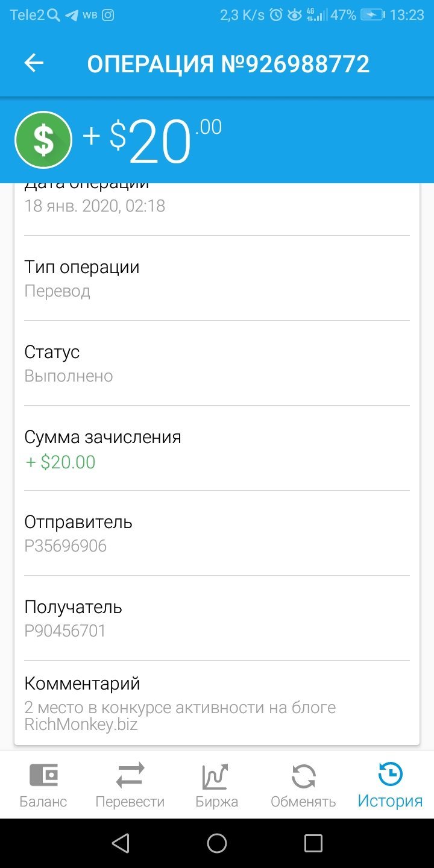Tap the Telegram notification icon in status bar
Image resolution: width=434 pixels, height=868 pixels.
point(72,16)
